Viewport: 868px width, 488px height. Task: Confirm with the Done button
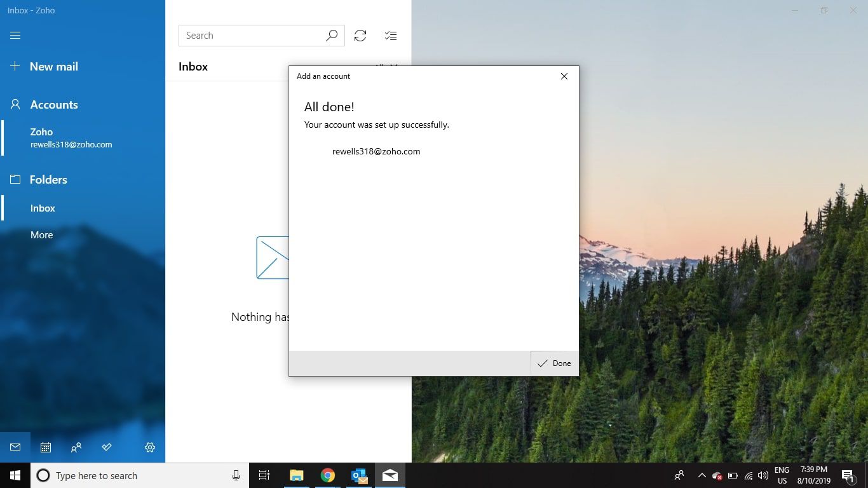(555, 363)
